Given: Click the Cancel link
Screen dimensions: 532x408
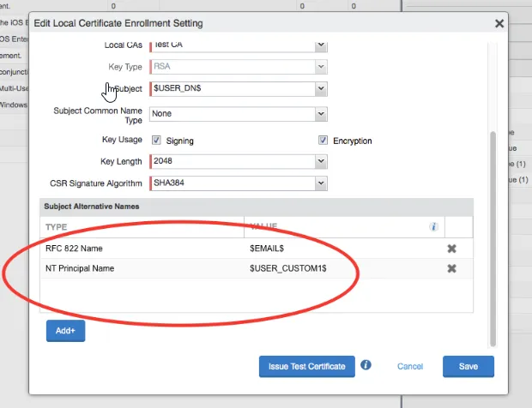Looking at the screenshot, I should [410, 366].
